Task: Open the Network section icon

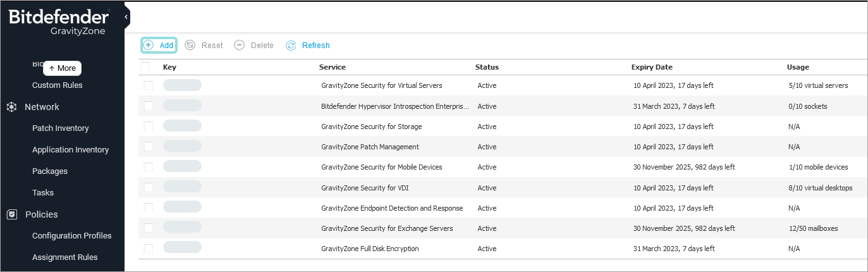Action: [x=11, y=107]
